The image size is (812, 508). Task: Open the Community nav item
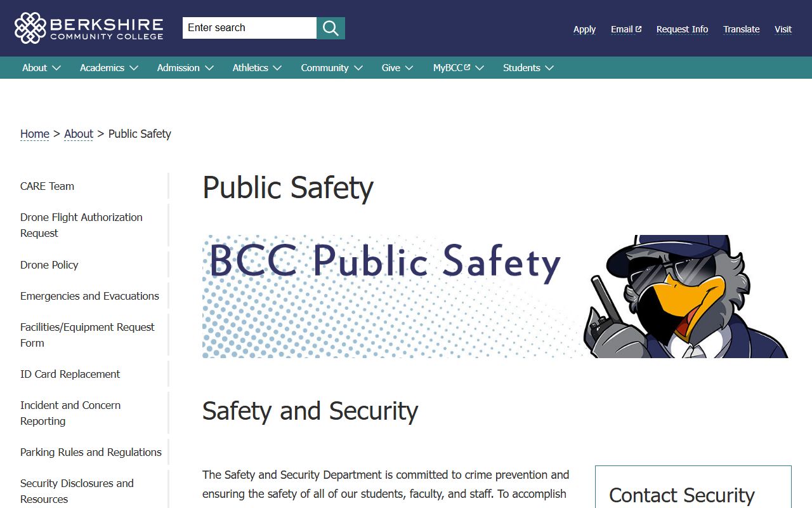pos(325,68)
